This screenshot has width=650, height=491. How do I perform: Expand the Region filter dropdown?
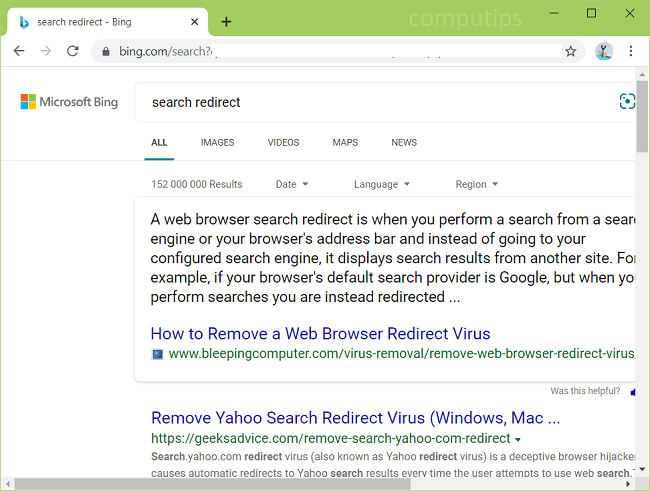tap(476, 184)
